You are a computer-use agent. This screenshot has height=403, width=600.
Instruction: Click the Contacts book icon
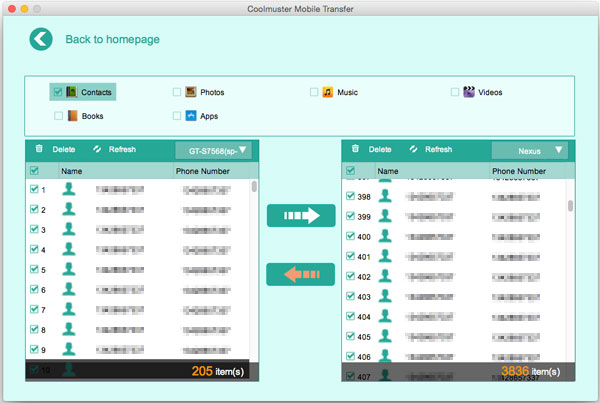pyautogui.click(x=72, y=92)
